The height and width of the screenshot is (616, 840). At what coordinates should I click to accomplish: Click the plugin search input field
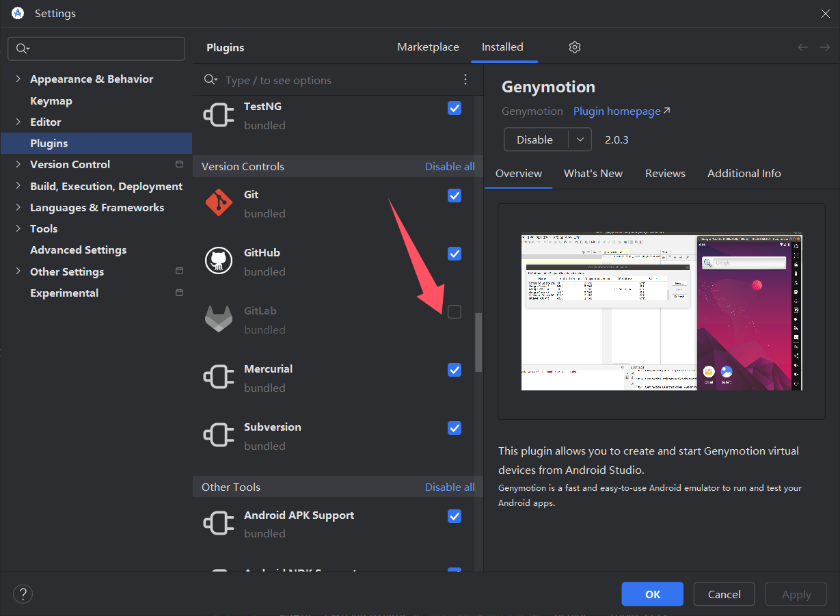[308, 79]
